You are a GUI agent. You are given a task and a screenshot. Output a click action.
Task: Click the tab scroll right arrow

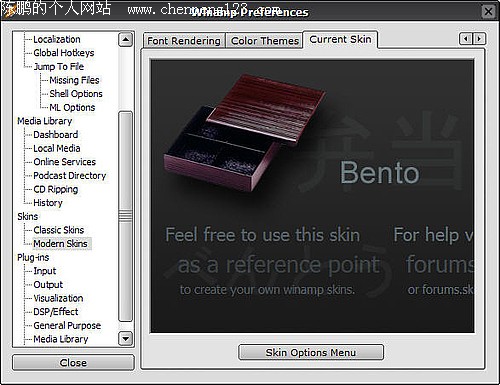[479, 39]
